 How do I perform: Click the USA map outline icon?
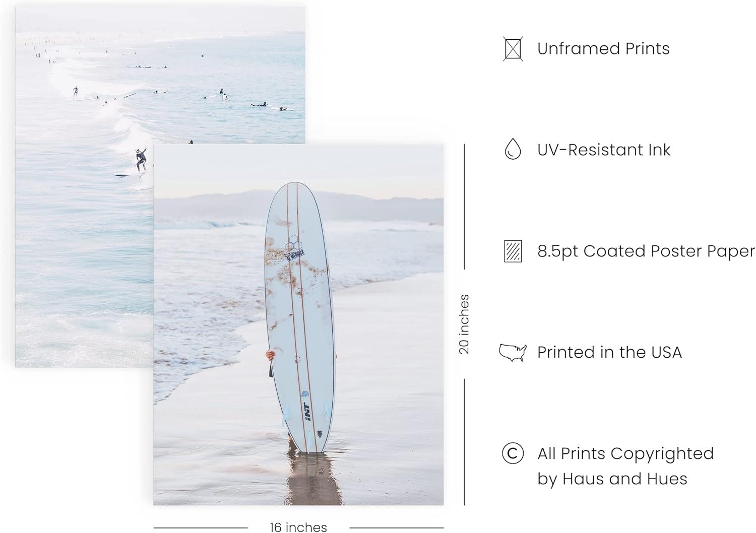coord(513,352)
